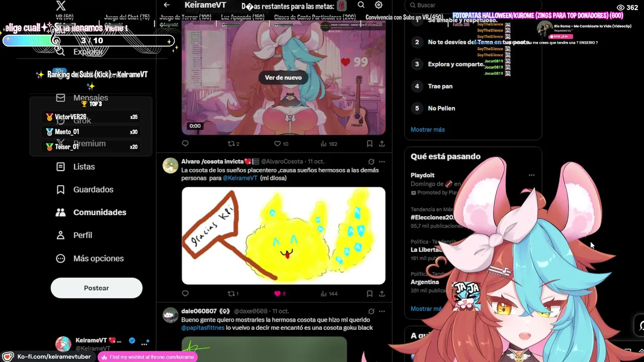Unlike Alvaro's post with 5 likes
The height and width of the screenshot is (362, 644).
[x=280, y=294]
